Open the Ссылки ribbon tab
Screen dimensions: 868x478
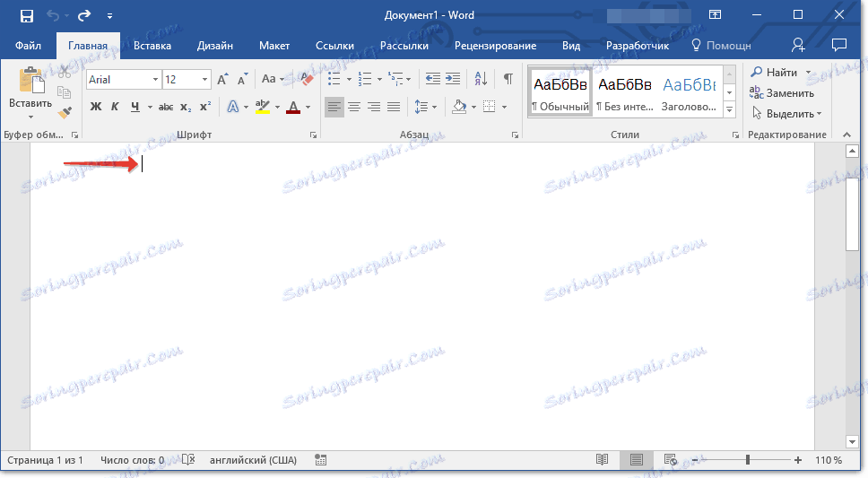pos(334,46)
